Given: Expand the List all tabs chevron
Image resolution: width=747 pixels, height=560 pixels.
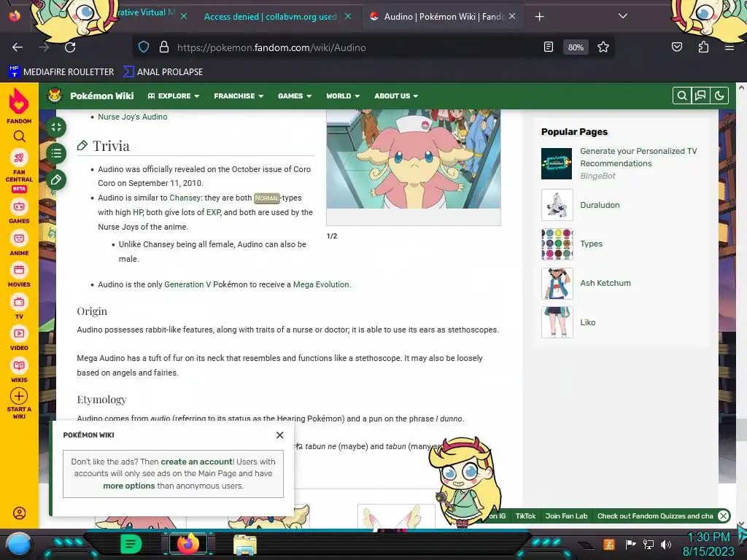Looking at the screenshot, I should 623,16.
